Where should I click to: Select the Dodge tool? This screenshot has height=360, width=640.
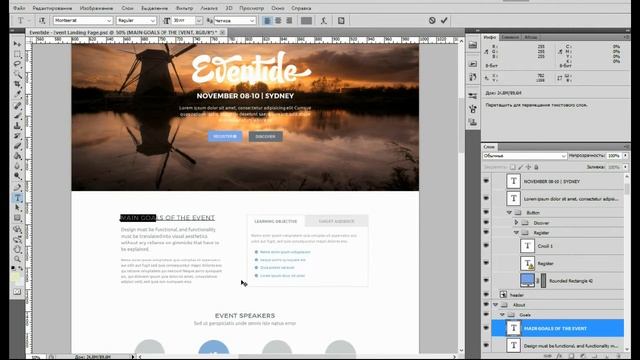point(17,176)
